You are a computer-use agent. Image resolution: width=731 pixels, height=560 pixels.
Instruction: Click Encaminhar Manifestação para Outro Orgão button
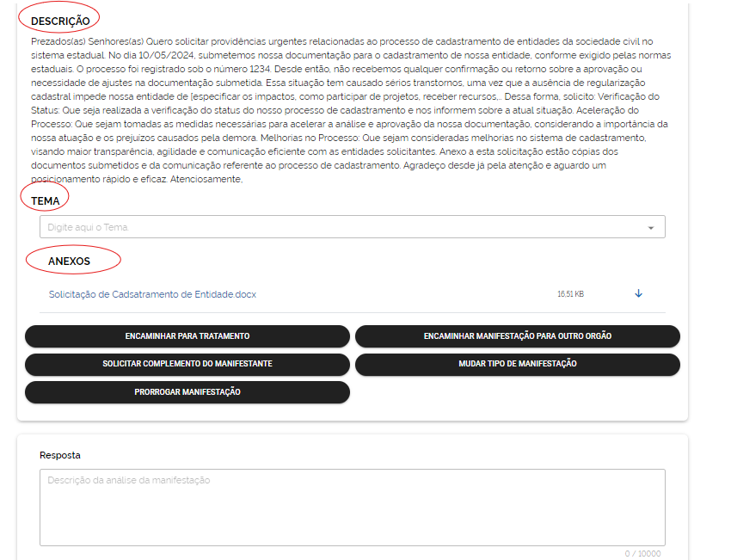pos(518,336)
